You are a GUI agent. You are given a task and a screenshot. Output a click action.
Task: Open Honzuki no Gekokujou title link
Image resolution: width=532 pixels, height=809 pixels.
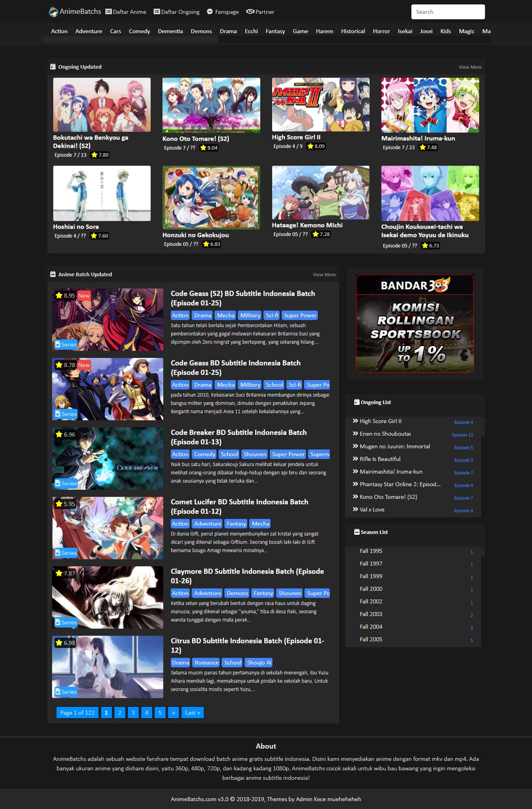pyautogui.click(x=196, y=235)
